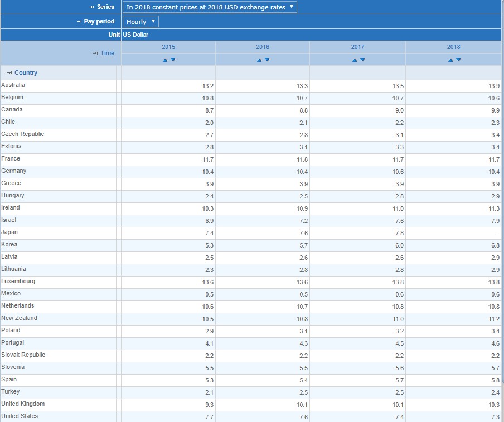Sort 2018 column descending
The image size is (504, 422).
[x=458, y=60]
